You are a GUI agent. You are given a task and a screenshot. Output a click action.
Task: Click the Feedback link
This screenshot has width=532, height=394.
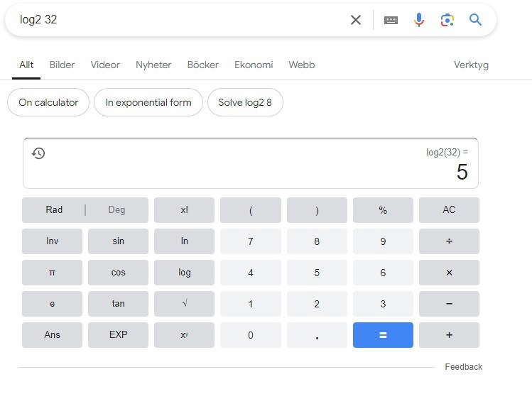(x=463, y=367)
